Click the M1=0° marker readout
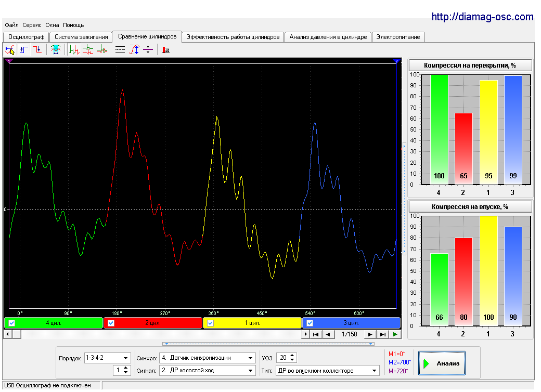Screen dimensions: 541x392 (397, 354)
